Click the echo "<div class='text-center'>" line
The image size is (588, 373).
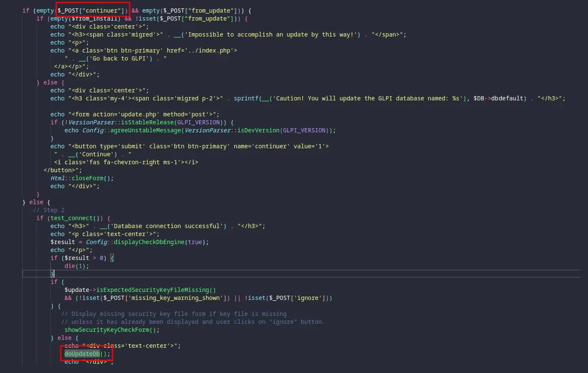click(123, 346)
